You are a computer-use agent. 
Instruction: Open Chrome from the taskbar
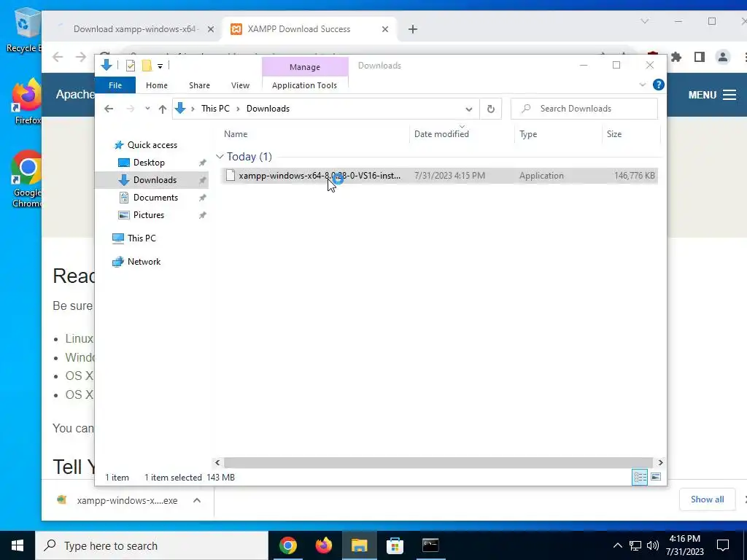pos(287,545)
